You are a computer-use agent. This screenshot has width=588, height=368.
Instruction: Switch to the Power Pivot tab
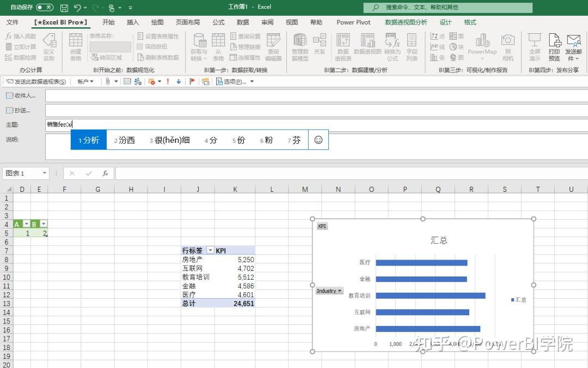pyautogui.click(x=353, y=22)
